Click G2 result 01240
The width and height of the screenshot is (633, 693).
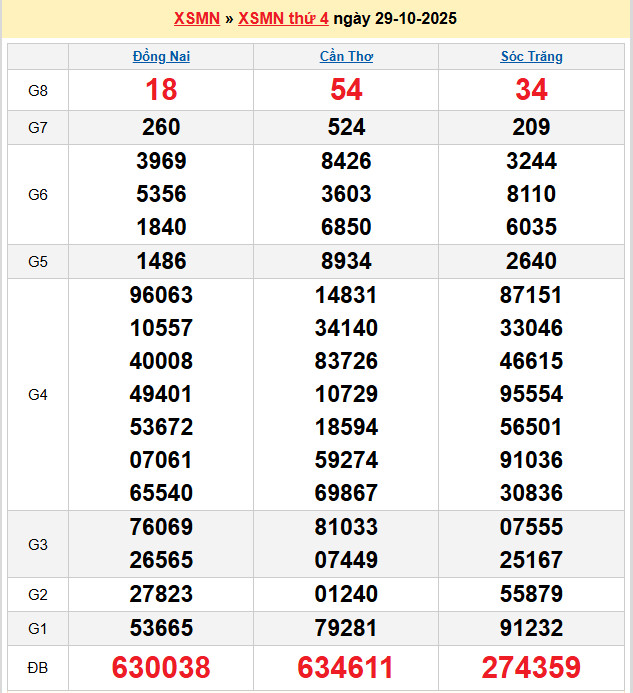pyautogui.click(x=346, y=595)
